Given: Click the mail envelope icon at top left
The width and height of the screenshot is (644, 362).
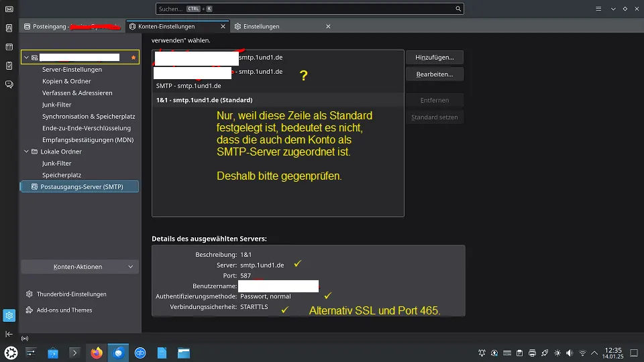Looking at the screenshot, I should pos(9,9).
